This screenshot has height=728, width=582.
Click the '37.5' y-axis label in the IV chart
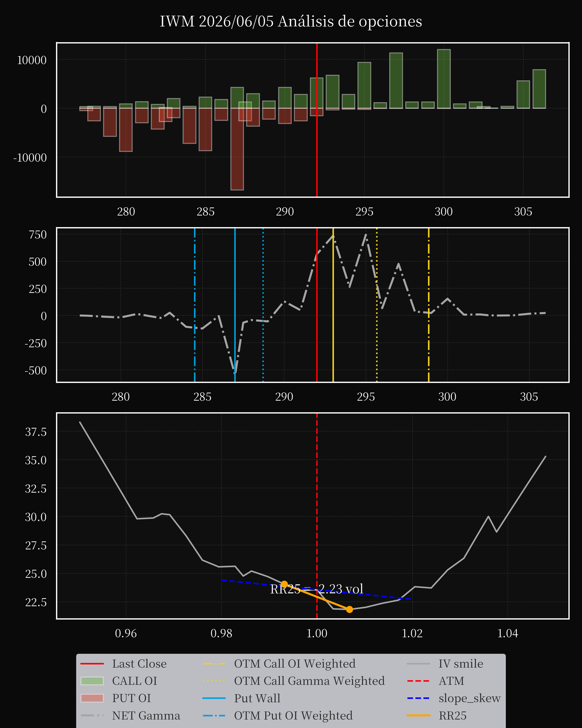[36, 432]
